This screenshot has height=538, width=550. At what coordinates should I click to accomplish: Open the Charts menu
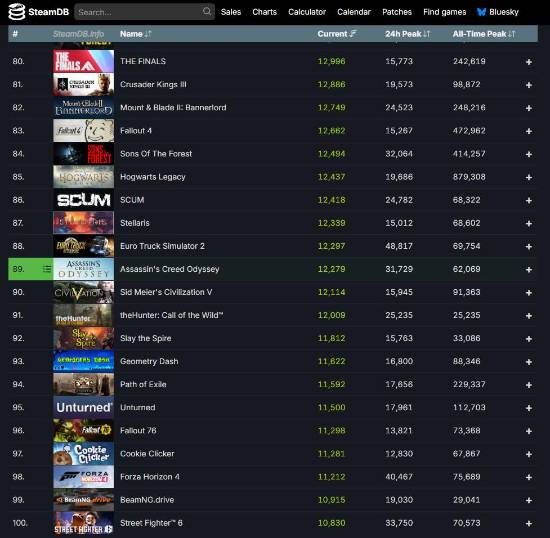[x=264, y=12]
